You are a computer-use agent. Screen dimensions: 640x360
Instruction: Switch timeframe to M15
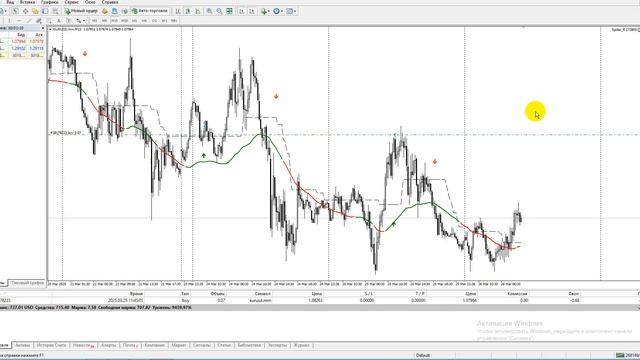[x=114, y=20]
